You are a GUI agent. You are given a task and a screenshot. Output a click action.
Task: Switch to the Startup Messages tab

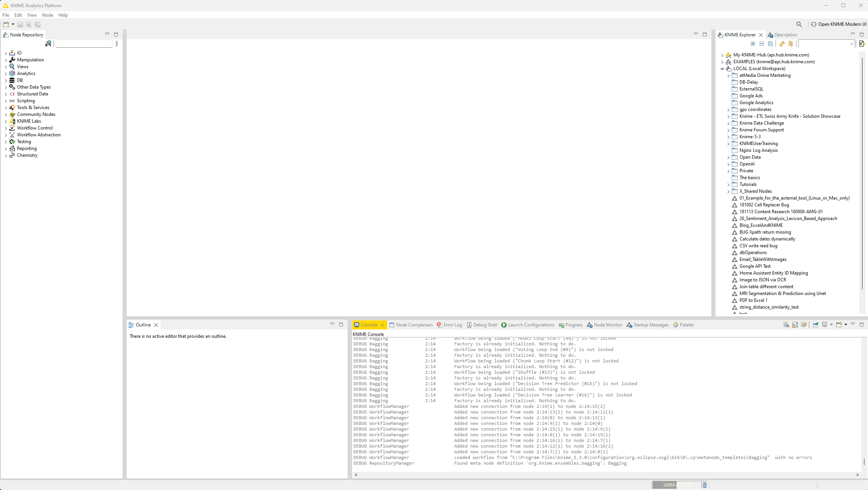(647, 325)
